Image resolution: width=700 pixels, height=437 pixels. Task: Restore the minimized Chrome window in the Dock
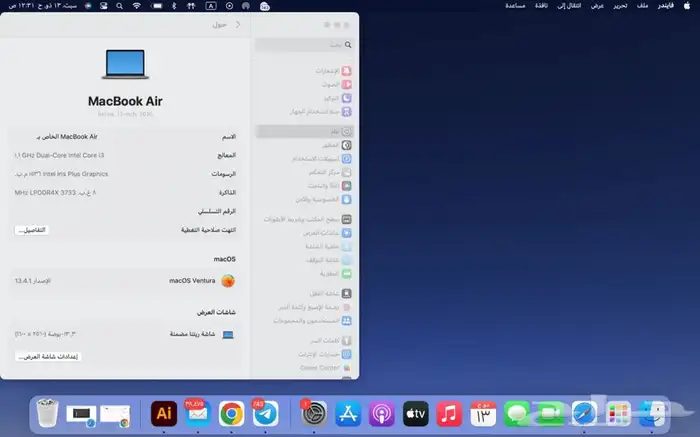click(x=115, y=415)
